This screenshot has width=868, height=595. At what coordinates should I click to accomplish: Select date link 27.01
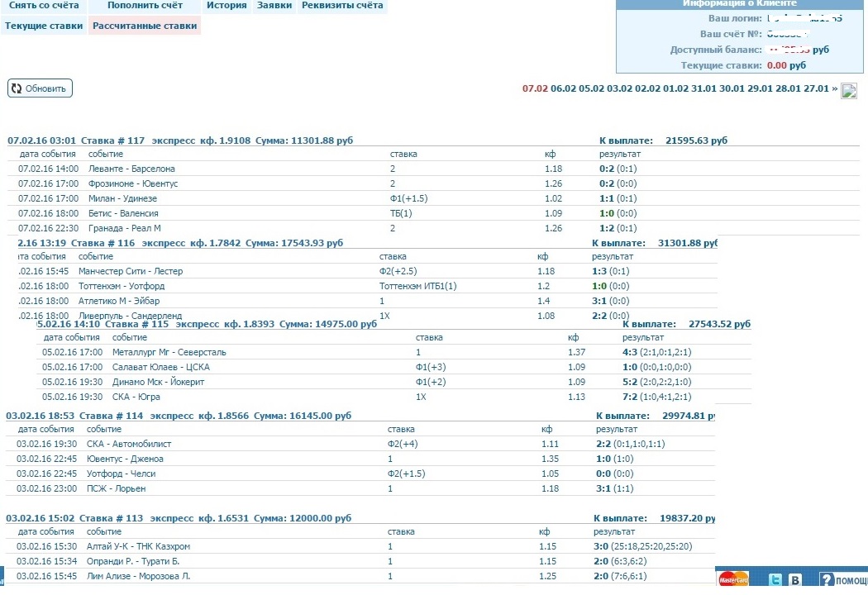click(817, 88)
